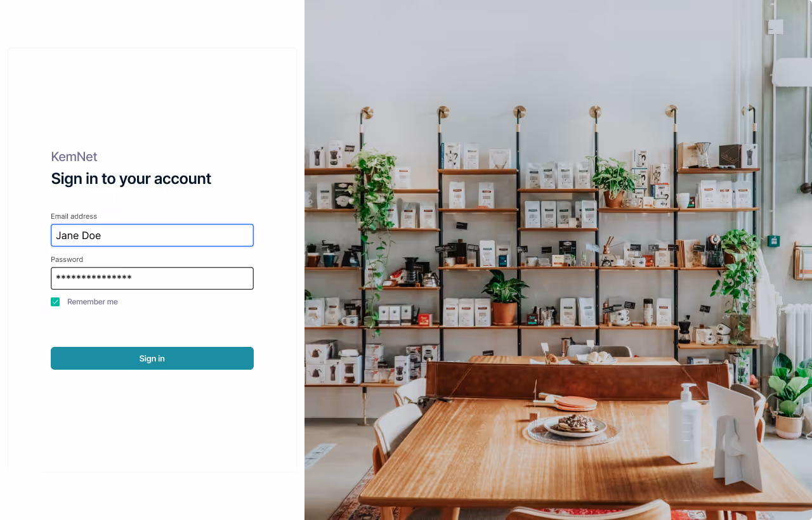Click the red patterned rug under the table
The image size is (812, 520).
pos(355,501)
